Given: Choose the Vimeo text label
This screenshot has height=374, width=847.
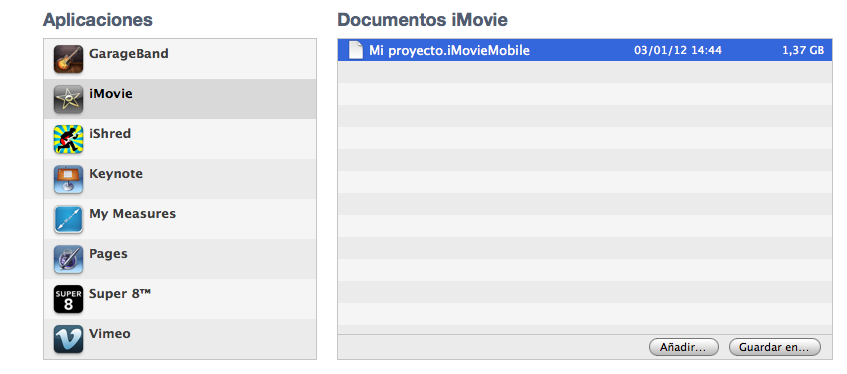Looking at the screenshot, I should click(x=110, y=333).
